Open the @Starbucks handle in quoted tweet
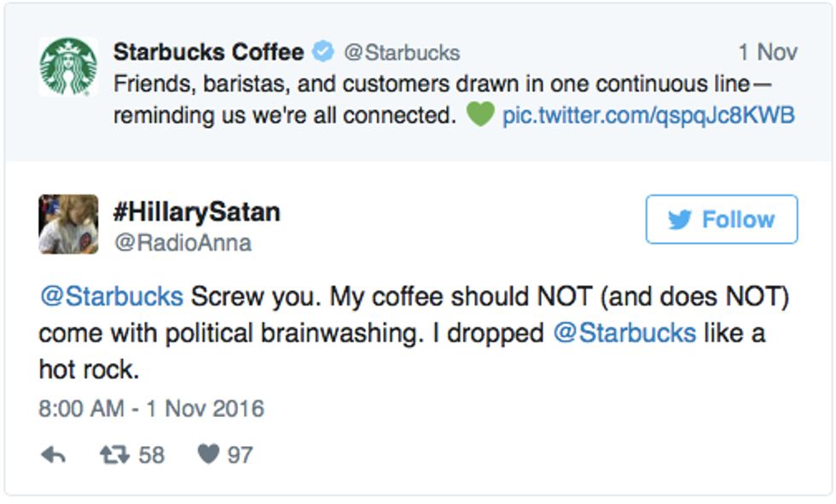The image size is (836, 504). pos(401,53)
